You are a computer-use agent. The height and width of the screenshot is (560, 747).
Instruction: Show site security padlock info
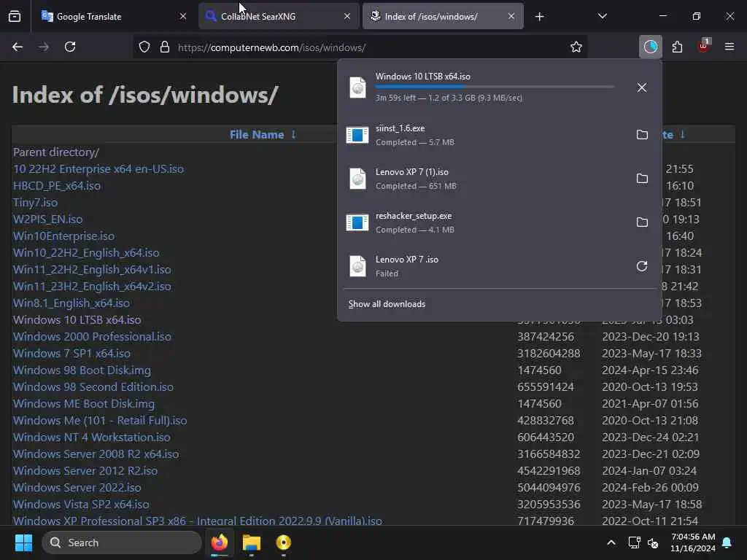[x=165, y=47]
